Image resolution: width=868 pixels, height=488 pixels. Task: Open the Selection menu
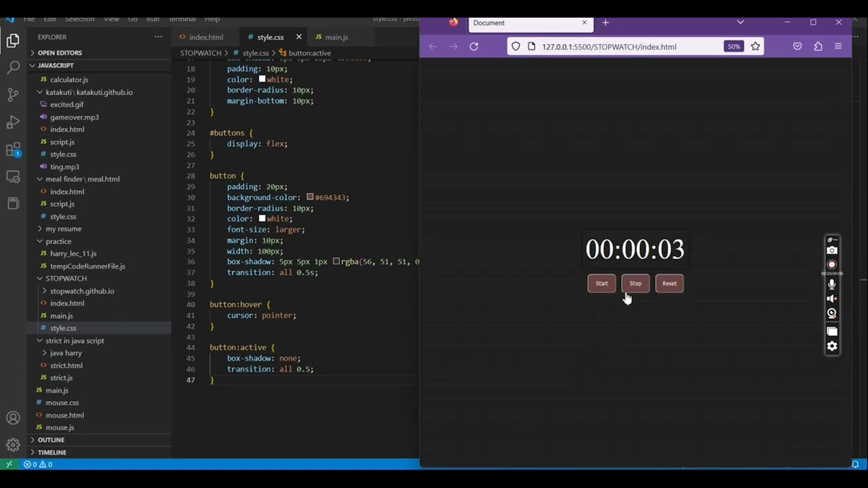tap(79, 19)
